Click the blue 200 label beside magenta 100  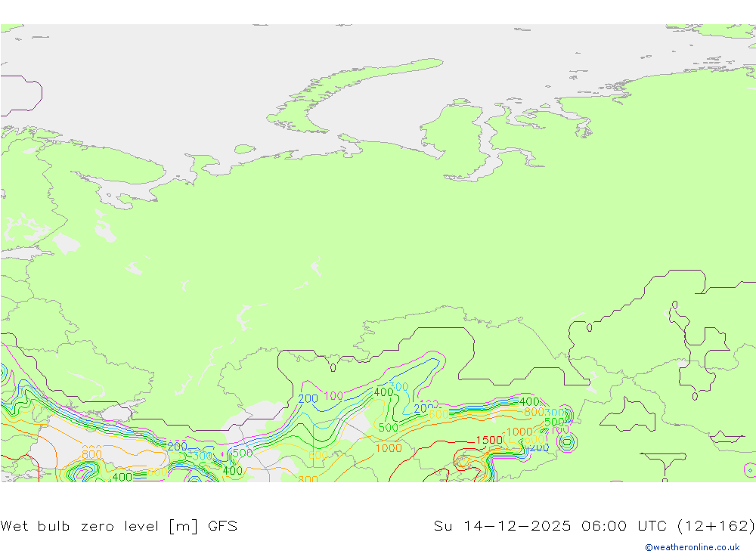(308, 399)
